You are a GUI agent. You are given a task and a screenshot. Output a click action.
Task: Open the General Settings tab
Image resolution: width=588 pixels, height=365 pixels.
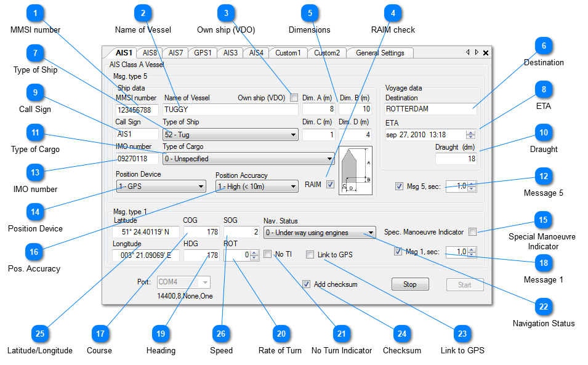pyautogui.click(x=380, y=53)
